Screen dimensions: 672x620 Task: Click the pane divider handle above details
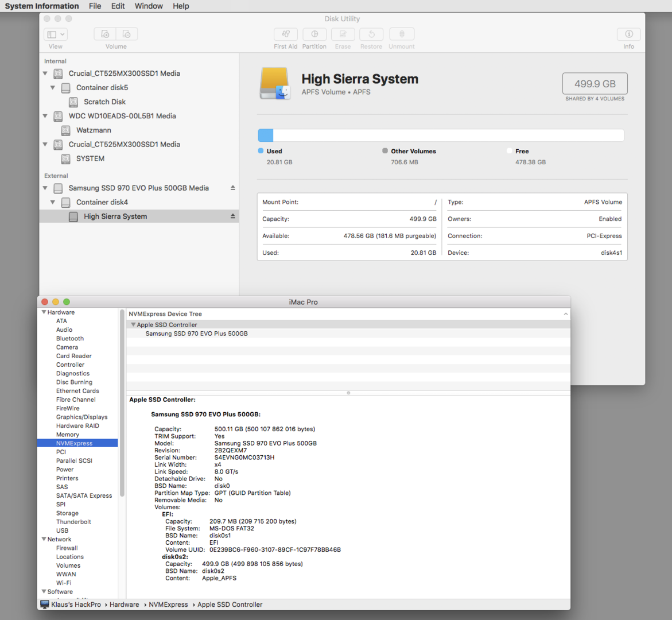click(x=348, y=393)
